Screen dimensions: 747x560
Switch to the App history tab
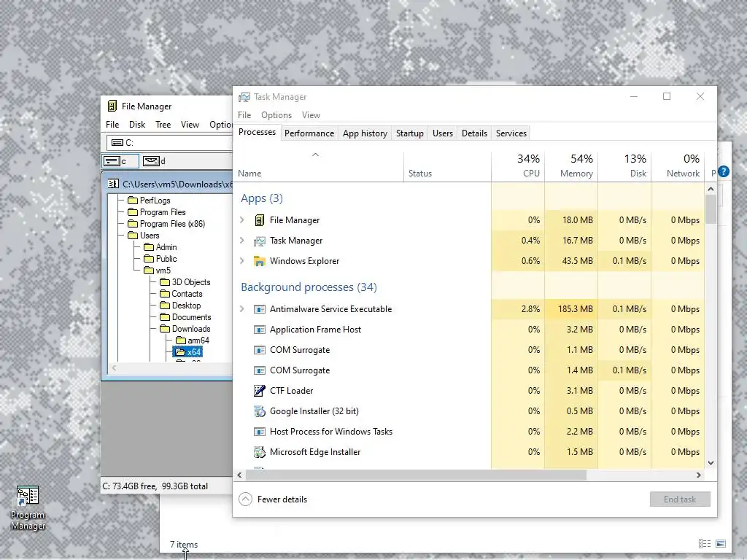365,133
